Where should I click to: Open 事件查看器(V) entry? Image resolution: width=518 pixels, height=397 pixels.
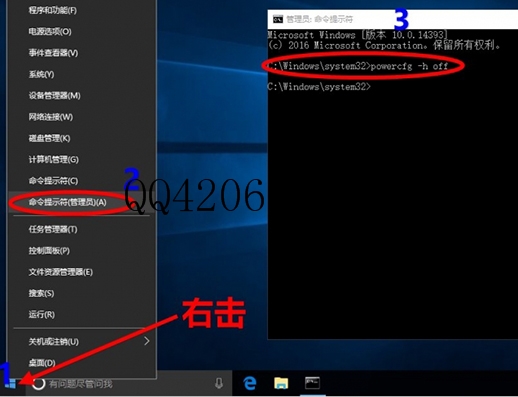53,53
